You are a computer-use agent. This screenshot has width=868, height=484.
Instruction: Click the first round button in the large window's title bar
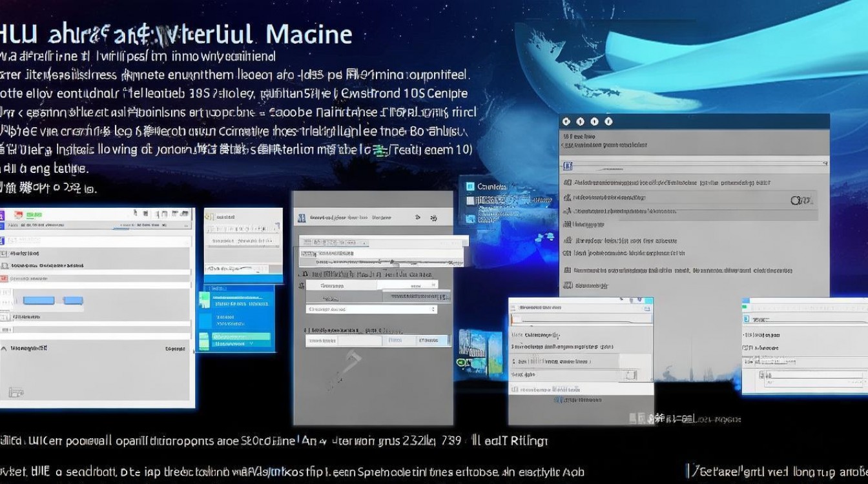pos(566,121)
